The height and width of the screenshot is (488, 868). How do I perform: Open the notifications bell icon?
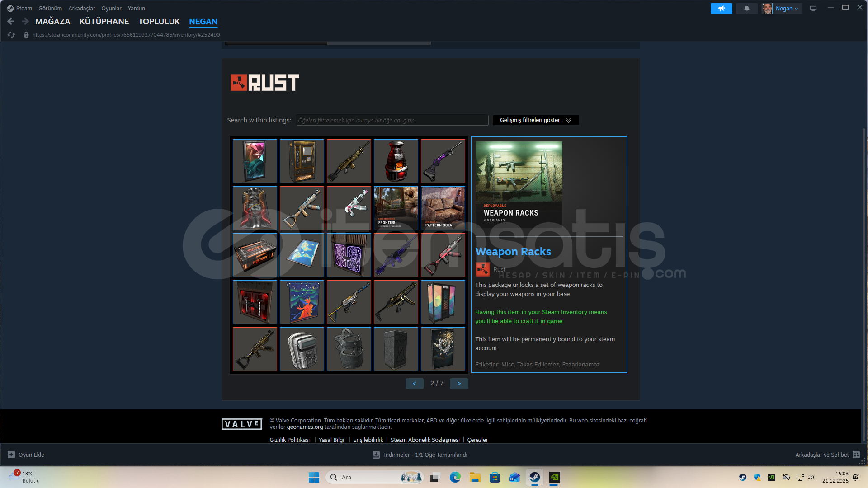coord(746,9)
